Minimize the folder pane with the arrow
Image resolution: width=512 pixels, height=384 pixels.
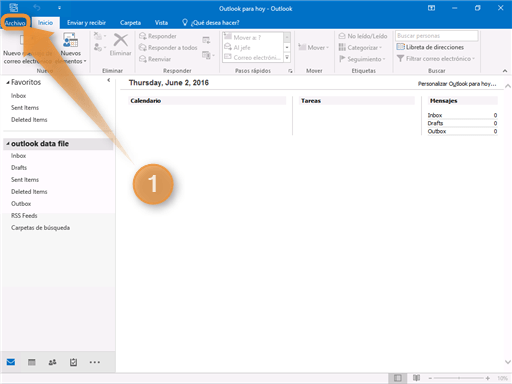pos(109,80)
